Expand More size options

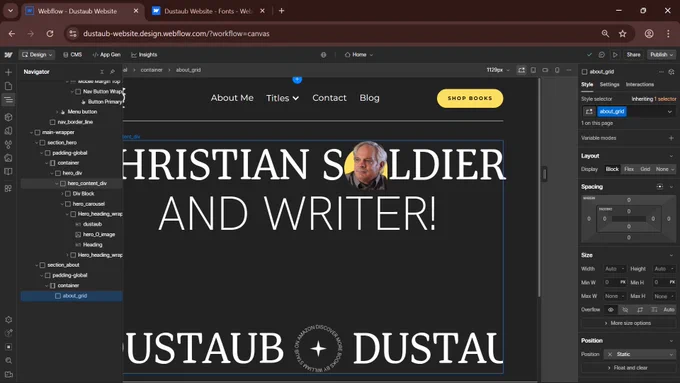[628, 323]
